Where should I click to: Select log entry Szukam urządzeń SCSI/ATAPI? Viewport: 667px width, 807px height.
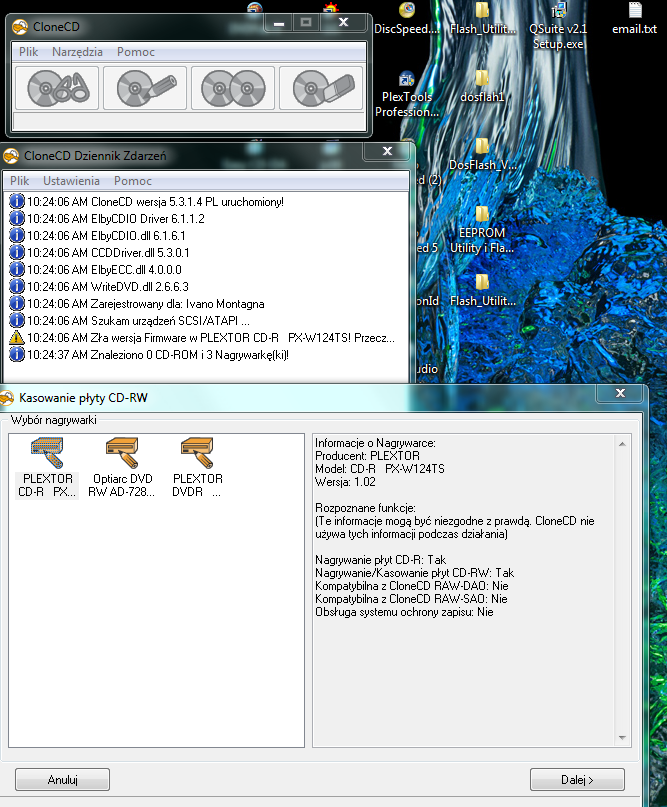[130, 321]
